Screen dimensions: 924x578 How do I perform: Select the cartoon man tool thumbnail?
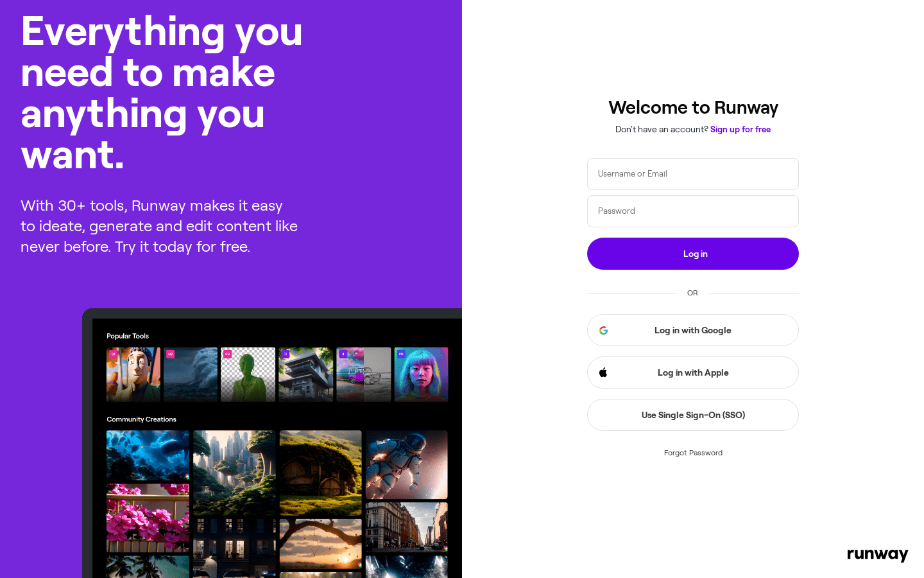[x=133, y=374]
